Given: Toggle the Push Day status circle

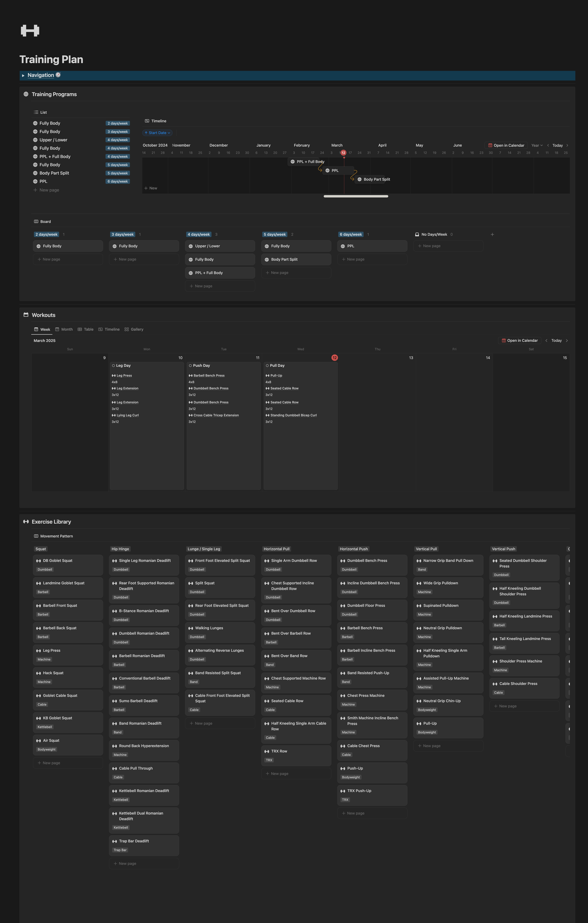Looking at the screenshot, I should coord(190,366).
